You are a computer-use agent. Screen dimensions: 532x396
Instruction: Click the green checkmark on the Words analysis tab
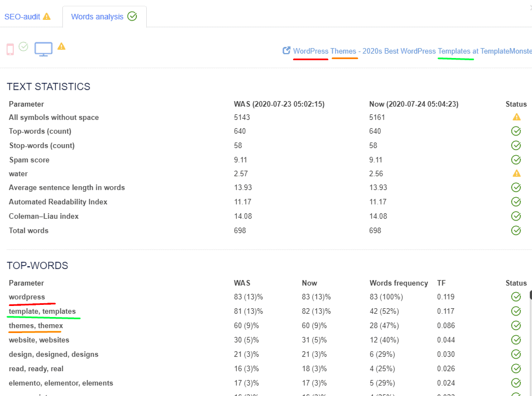tap(132, 16)
